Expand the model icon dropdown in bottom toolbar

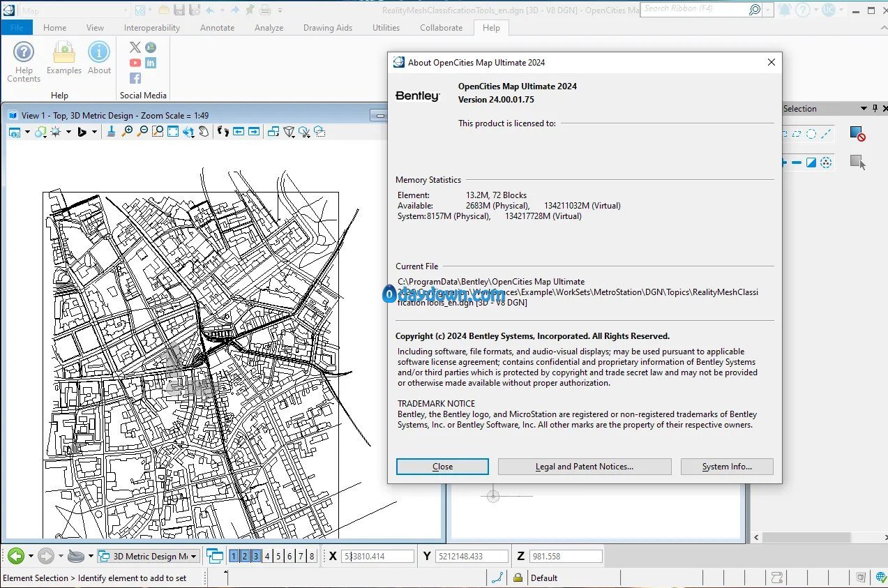(x=90, y=556)
